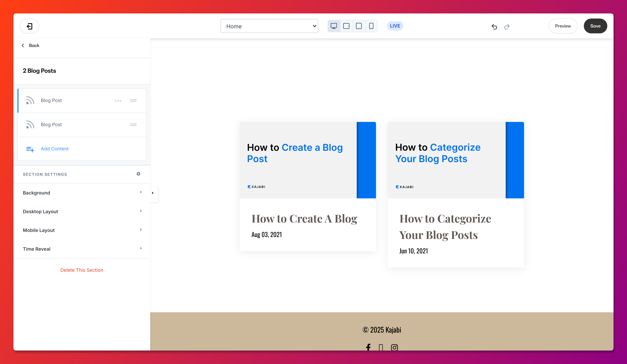The width and height of the screenshot is (627, 364).
Task: Click the redo arrow icon
Action: [x=507, y=27]
